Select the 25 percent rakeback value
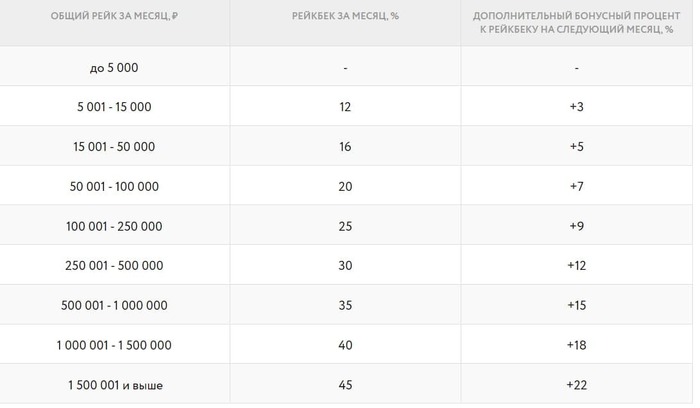The image size is (700, 408). pos(345,226)
